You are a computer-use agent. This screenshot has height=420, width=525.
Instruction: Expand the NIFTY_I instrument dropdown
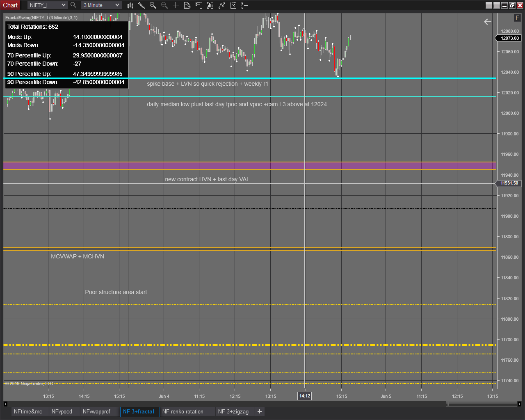(64, 5)
